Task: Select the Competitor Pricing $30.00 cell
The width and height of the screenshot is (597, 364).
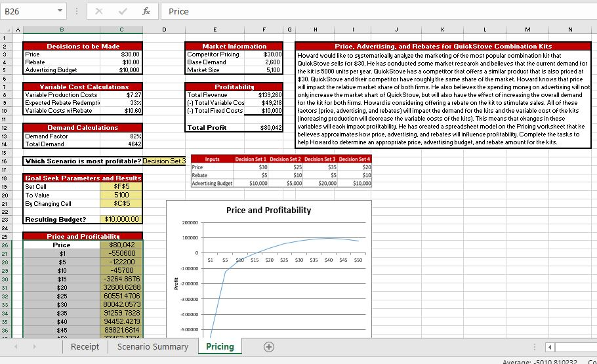Action: (264, 54)
